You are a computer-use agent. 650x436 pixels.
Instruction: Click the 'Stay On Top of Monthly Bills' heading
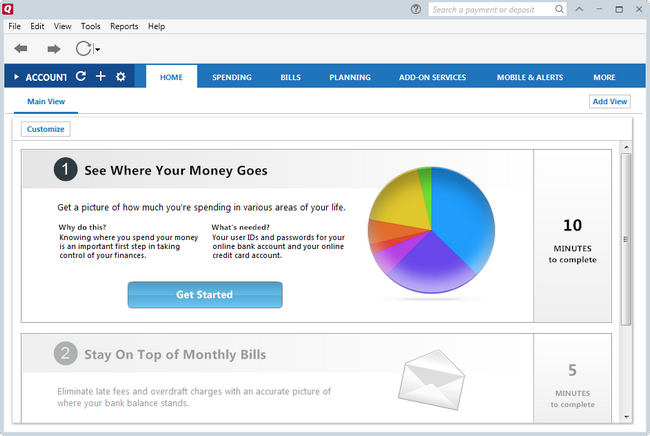[175, 354]
